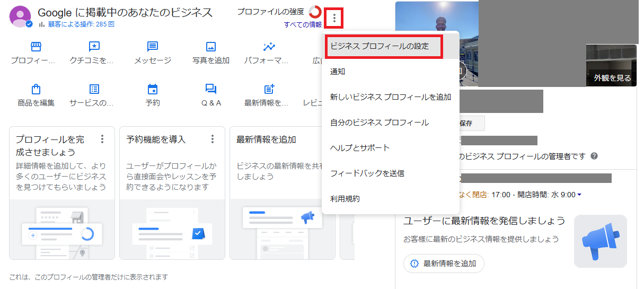Open options on the booking feature card
Image resolution: width=644 pixels, height=289 pixels.
[x=213, y=139]
